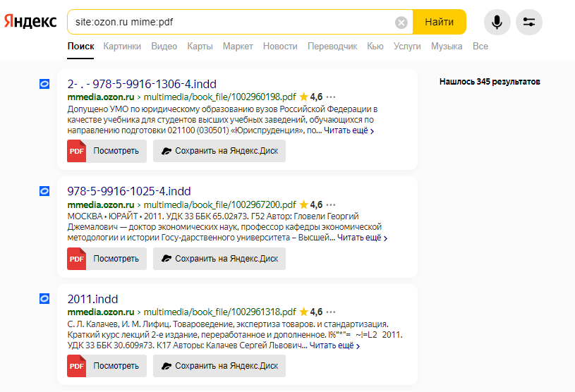Expand Читать ещё in first result
575x392 pixels.
(349, 130)
